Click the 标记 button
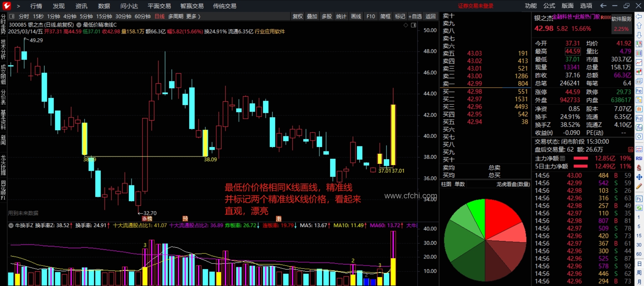The image size is (644, 286). tap(400, 16)
